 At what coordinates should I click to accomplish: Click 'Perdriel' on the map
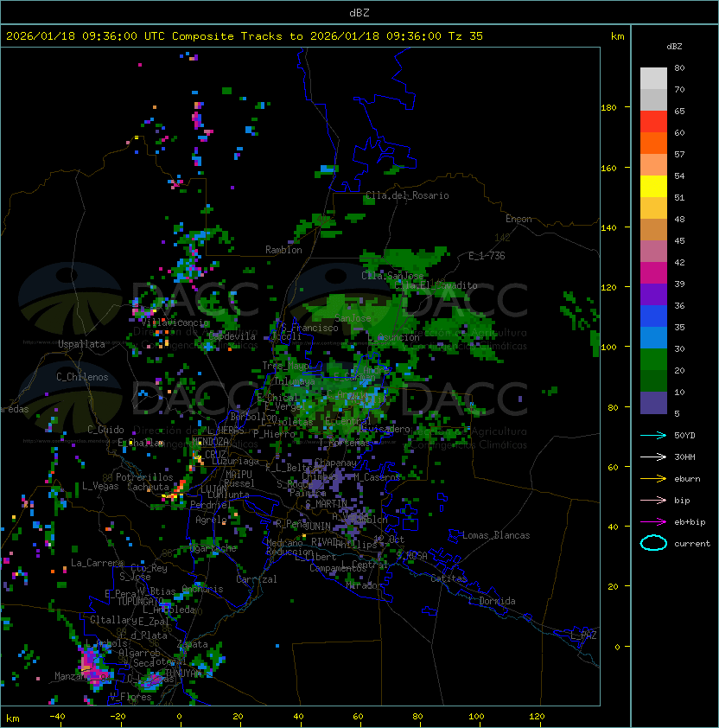coord(210,505)
